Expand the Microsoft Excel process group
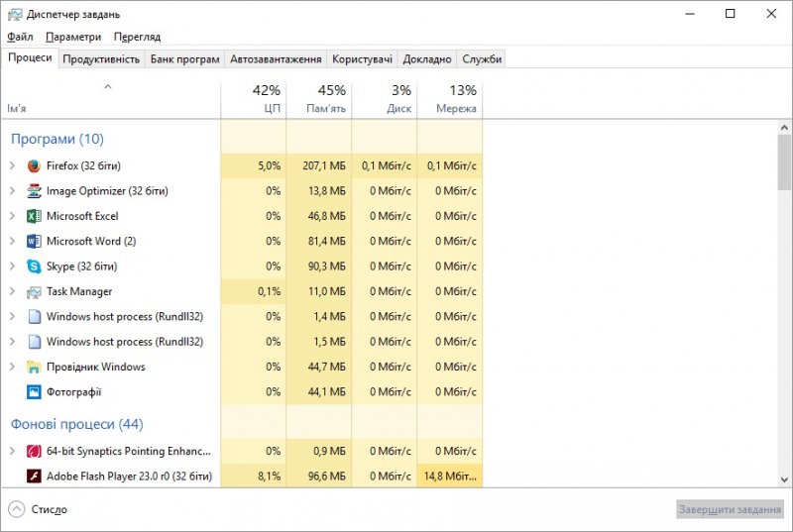The height and width of the screenshot is (532, 793). [x=13, y=216]
